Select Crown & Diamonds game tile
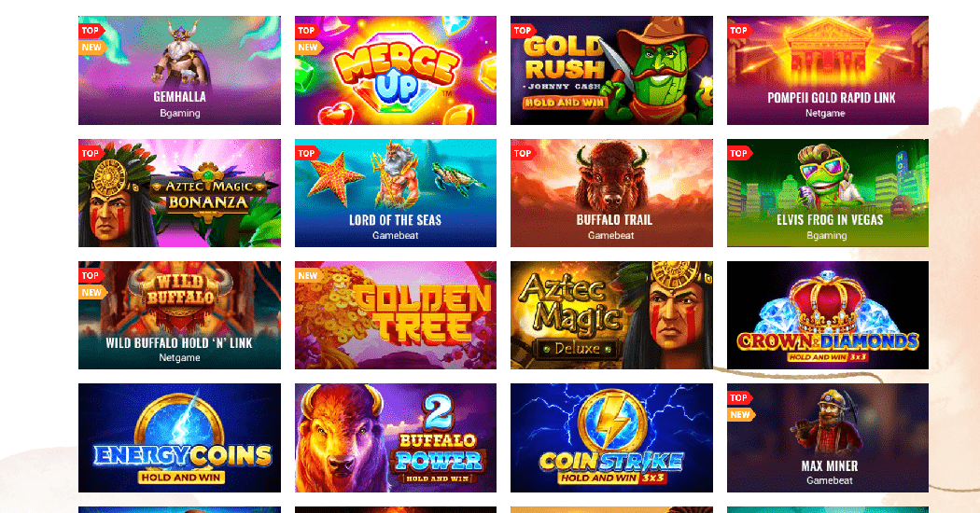This screenshot has width=980, height=513. click(828, 315)
